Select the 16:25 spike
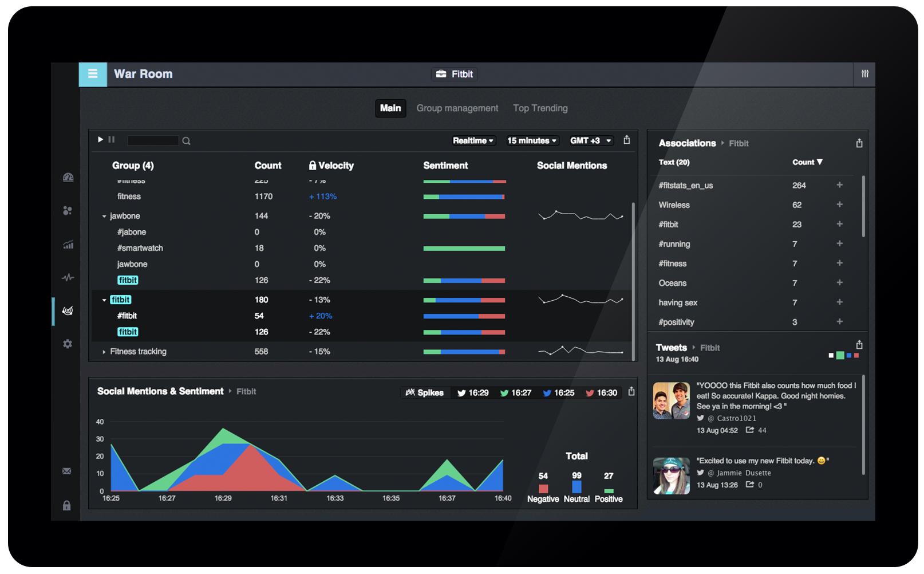Viewport: 924px width, 574px height. point(559,392)
